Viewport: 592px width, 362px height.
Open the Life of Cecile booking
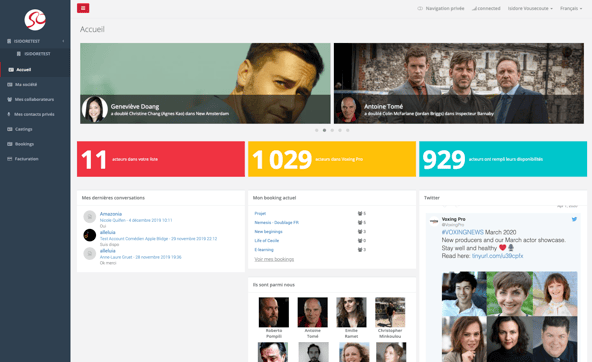(x=267, y=241)
